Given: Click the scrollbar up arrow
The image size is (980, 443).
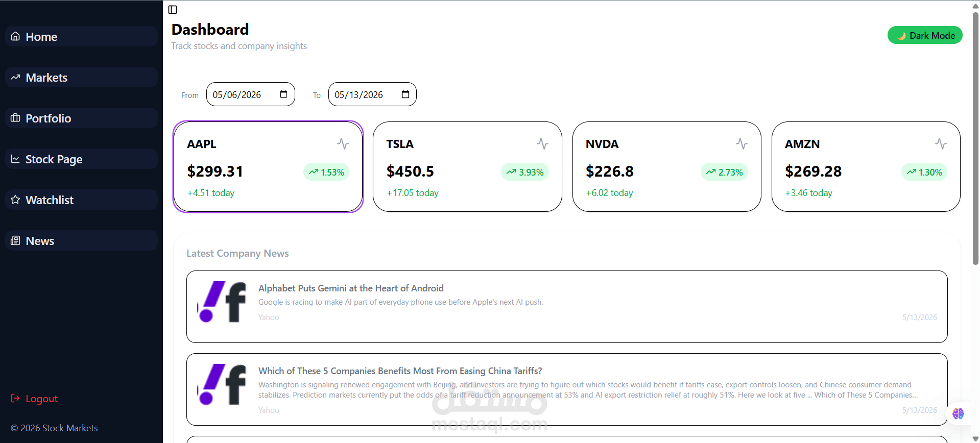Looking at the screenshot, I should (x=975, y=5).
